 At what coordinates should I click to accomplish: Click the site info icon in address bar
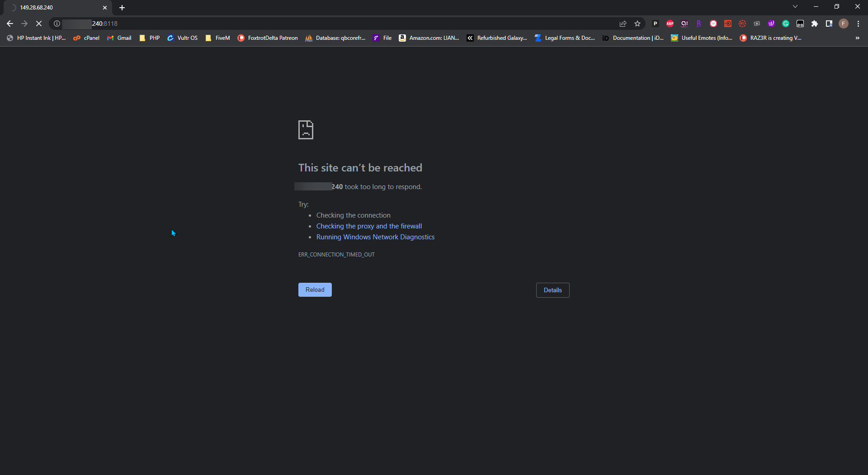[x=57, y=24]
